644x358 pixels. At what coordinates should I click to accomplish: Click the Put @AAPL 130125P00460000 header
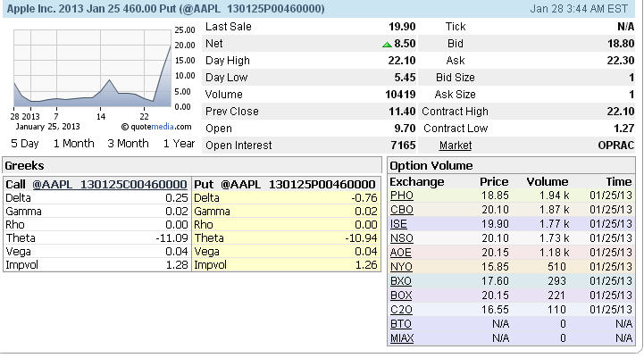pyautogui.click(x=285, y=184)
